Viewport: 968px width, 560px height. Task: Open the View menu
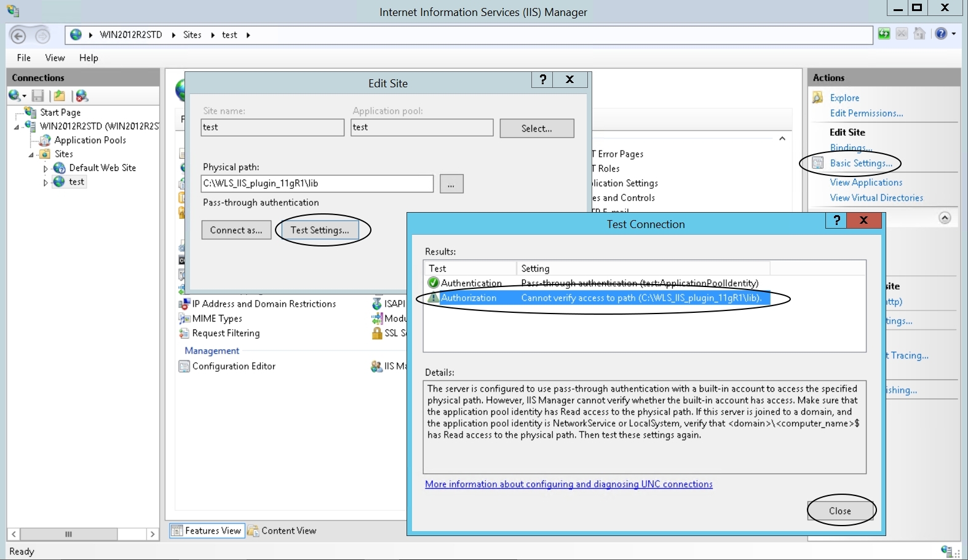click(55, 58)
